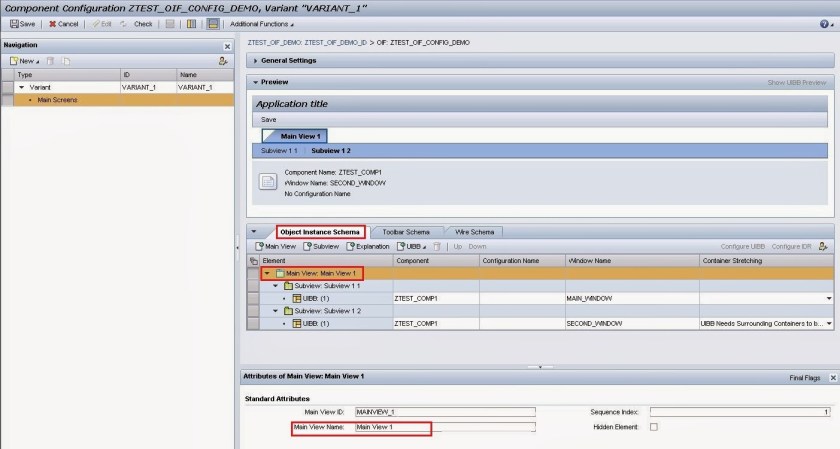840x449 pixels.
Task: Add a new Main View to schema
Action: [276, 246]
